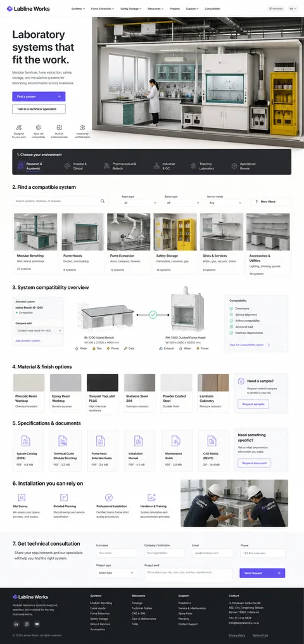304x644 pixels.
Task: Expand the Systems menu in header
Action: [78, 9]
